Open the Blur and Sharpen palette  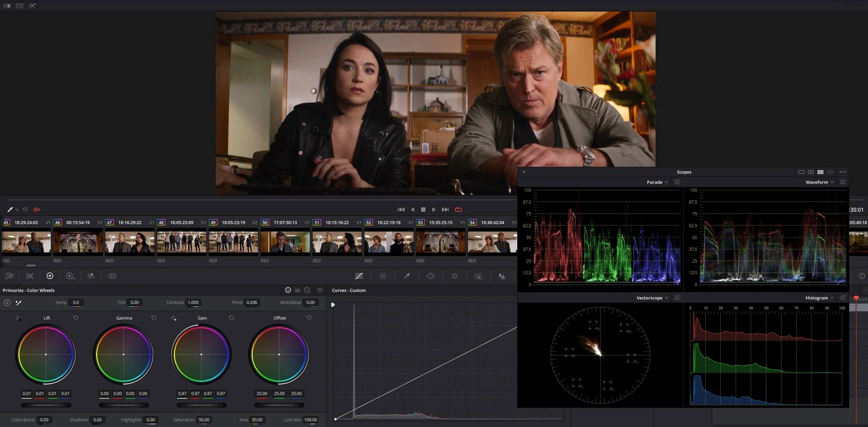tap(502, 276)
